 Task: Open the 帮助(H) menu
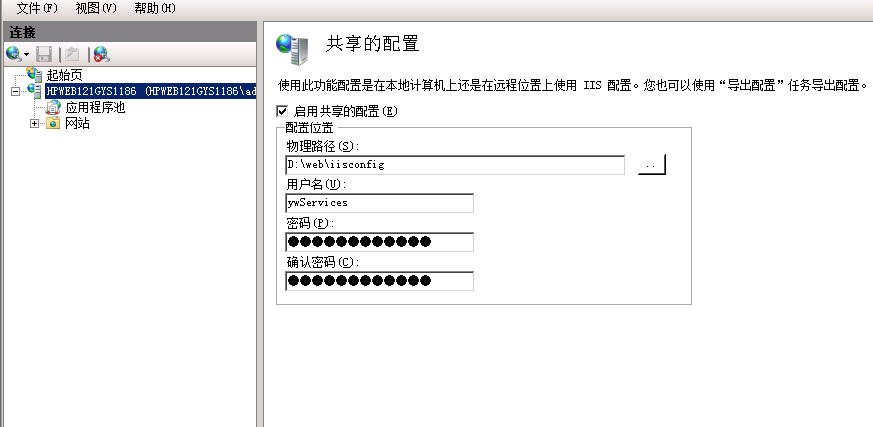pyautogui.click(x=155, y=8)
